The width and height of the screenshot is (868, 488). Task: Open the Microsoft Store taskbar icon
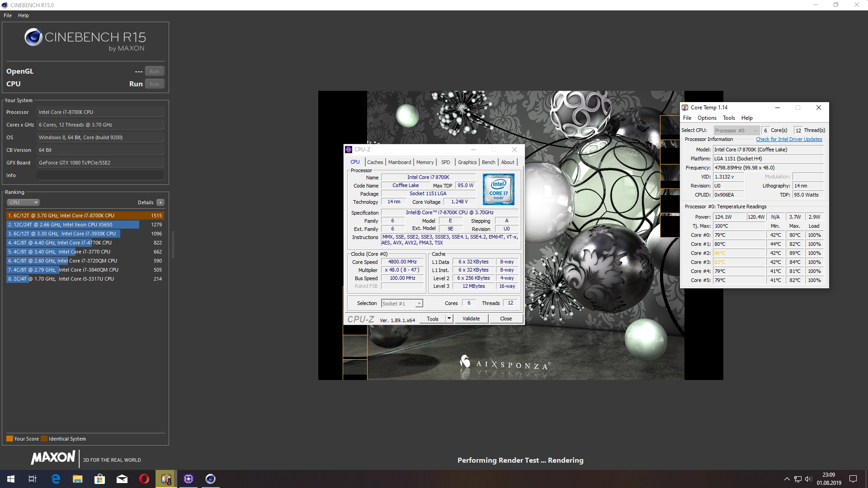pyautogui.click(x=100, y=479)
